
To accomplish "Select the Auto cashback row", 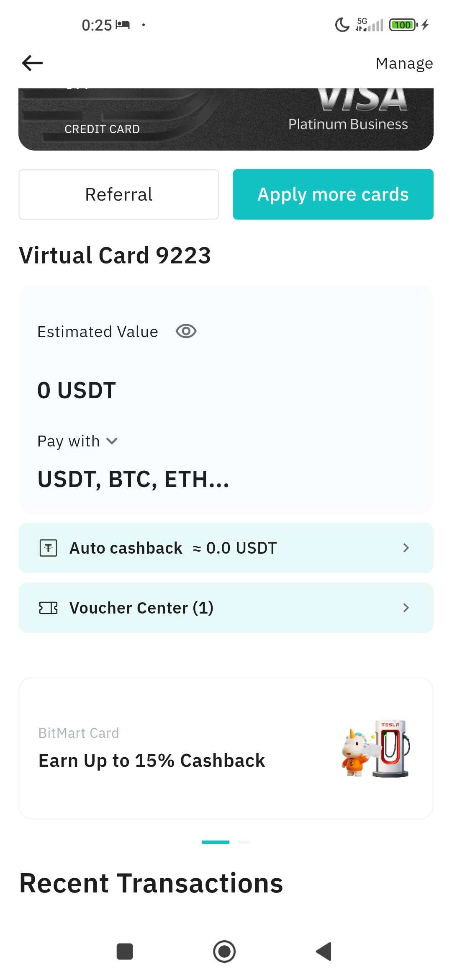I will pos(226,548).
